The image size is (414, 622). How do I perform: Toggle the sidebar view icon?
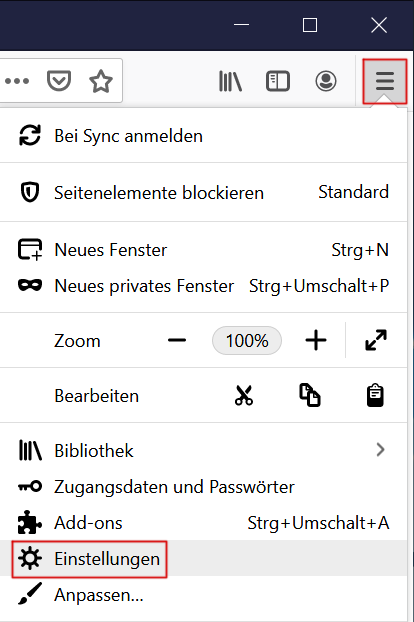click(278, 81)
